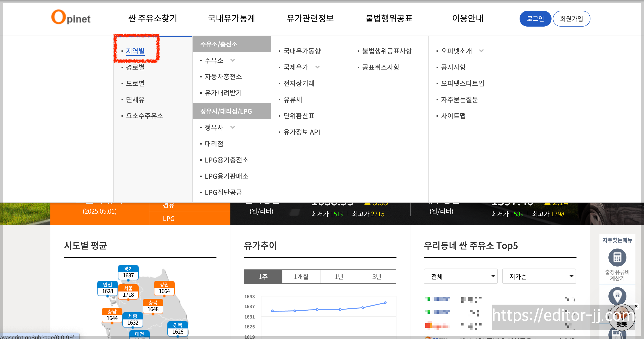Select the 서울 marker showing 1718

pos(128,292)
